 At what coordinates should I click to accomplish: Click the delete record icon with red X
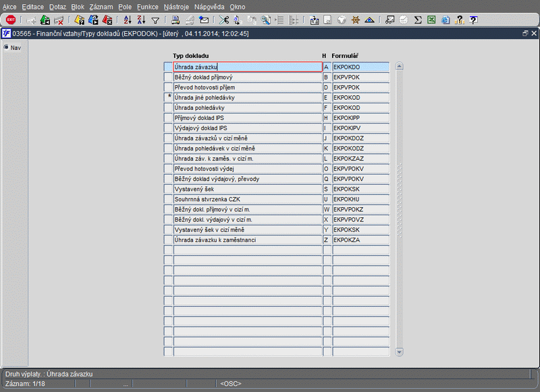point(59,20)
